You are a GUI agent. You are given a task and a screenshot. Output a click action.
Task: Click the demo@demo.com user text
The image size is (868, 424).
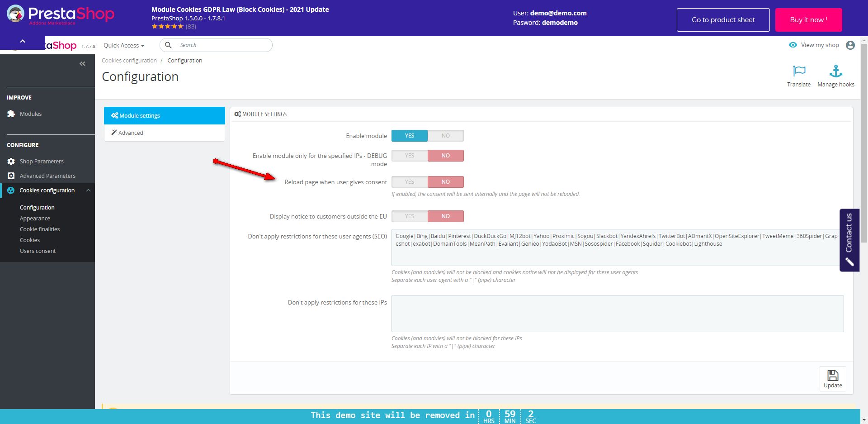click(x=558, y=13)
